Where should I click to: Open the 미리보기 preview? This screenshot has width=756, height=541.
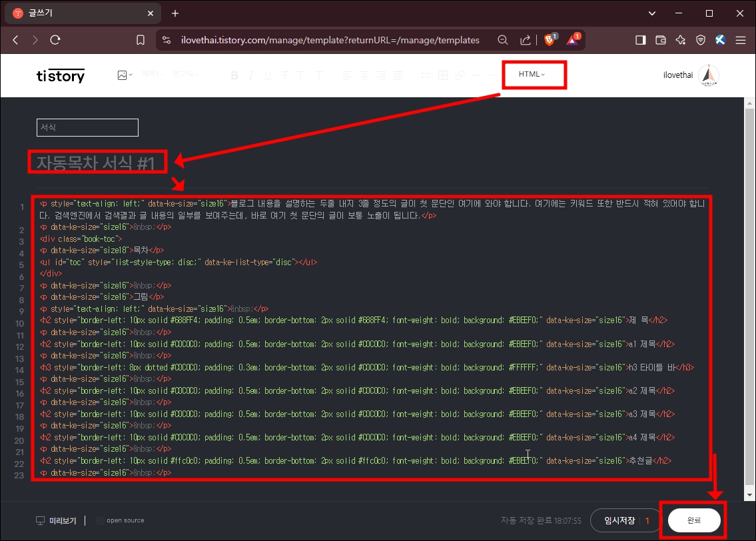click(57, 521)
